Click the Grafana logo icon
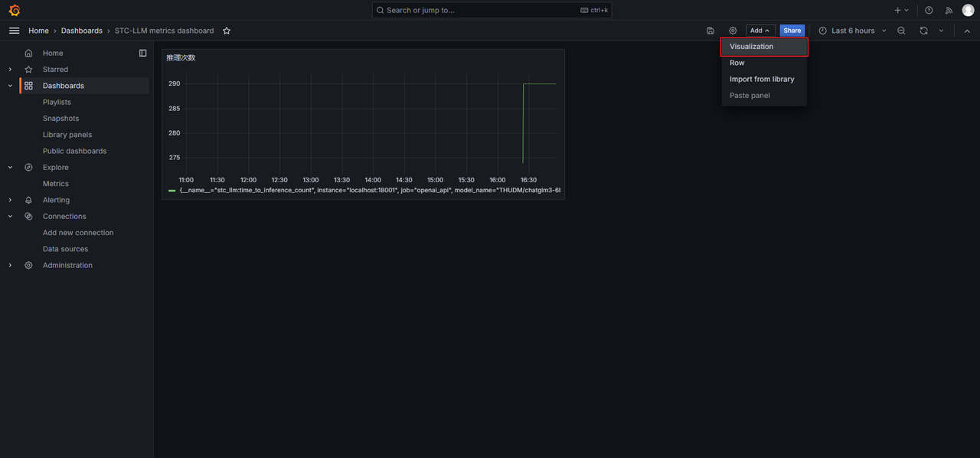This screenshot has width=980, height=458. [14, 10]
